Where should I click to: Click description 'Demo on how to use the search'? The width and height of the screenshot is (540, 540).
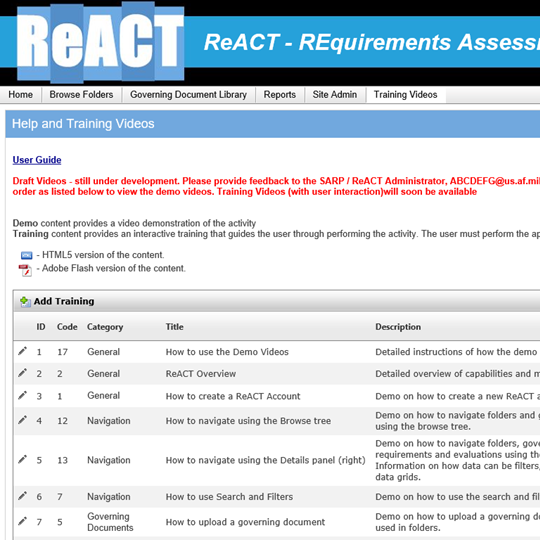tap(457, 497)
